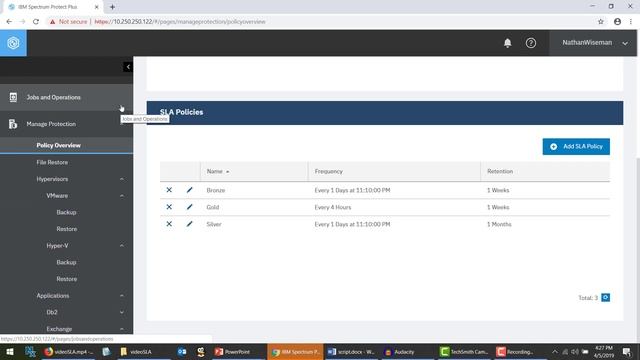This screenshot has height=360, width=640.
Task: Reload the page in browser
Action: coord(36,22)
